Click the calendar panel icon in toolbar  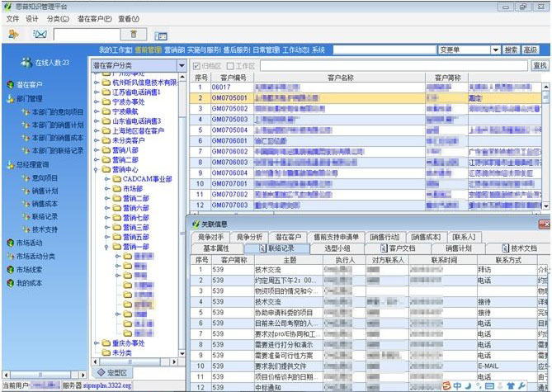point(161,35)
